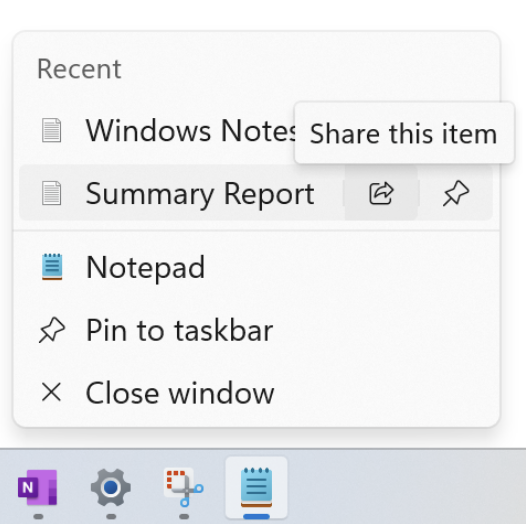This screenshot has height=524, width=526.
Task: Click the Share this item tooltip
Action: (404, 133)
